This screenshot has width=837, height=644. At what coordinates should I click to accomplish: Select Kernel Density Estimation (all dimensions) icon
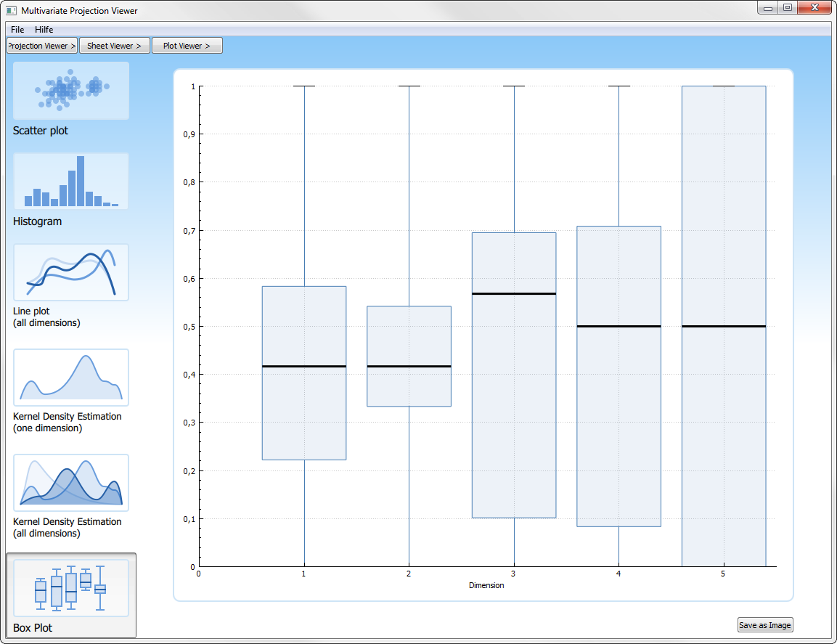71,483
